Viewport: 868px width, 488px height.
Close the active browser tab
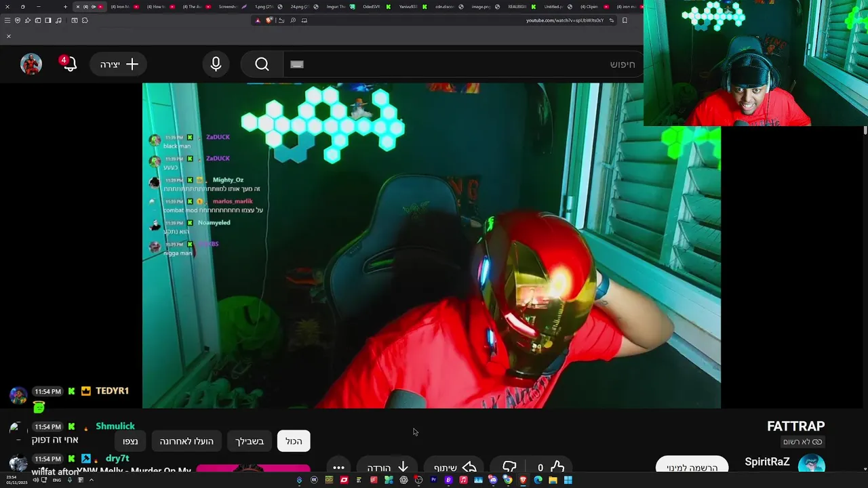click(x=77, y=7)
